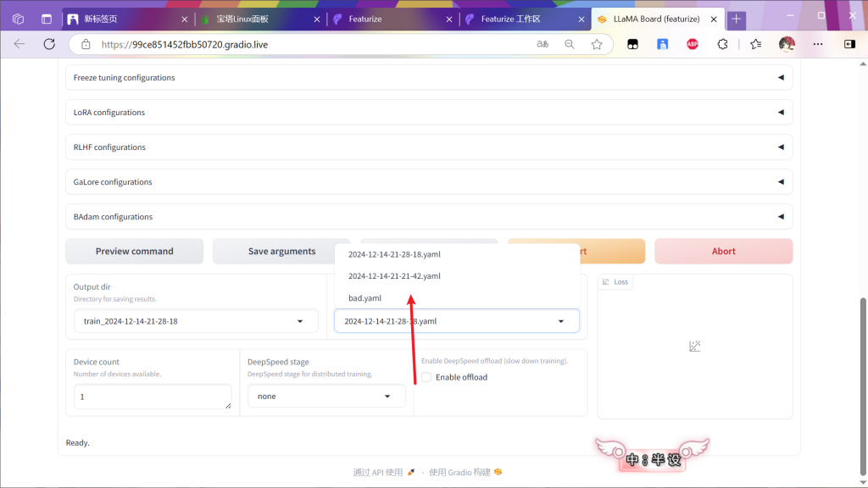The image size is (868, 488).
Task: Select 2024-12-14-21-28-18.yaml from list
Action: (x=457, y=254)
